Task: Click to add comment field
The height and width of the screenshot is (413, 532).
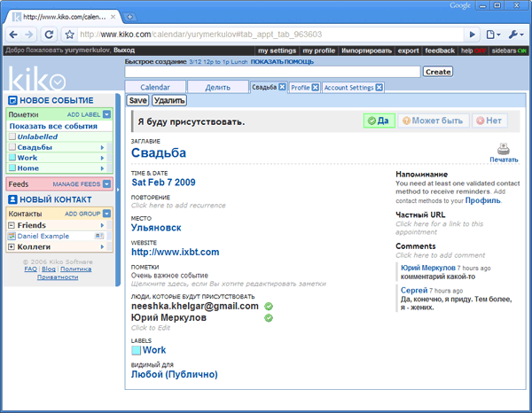Action: (441, 255)
